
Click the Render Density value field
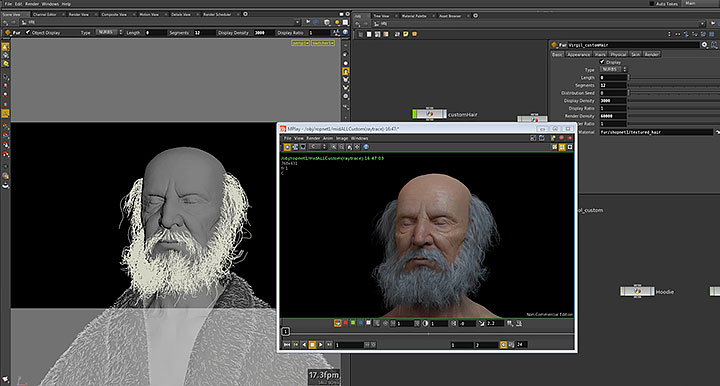point(613,116)
